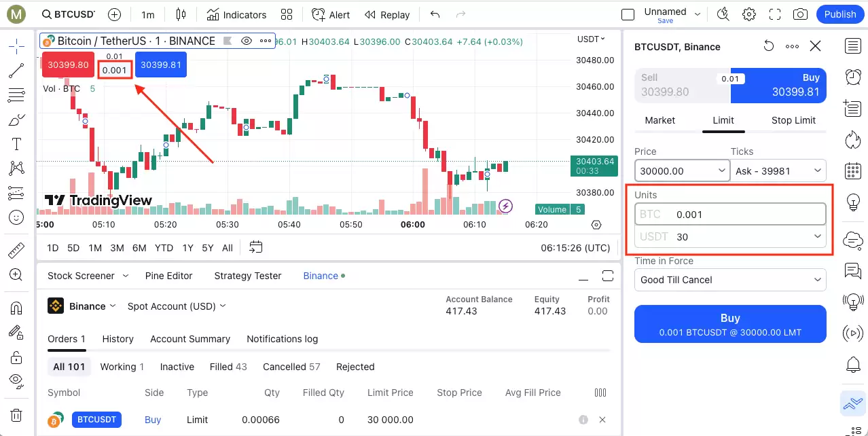Open the prediction and measurement tools
Viewport: 868px width, 436px height.
(16, 193)
